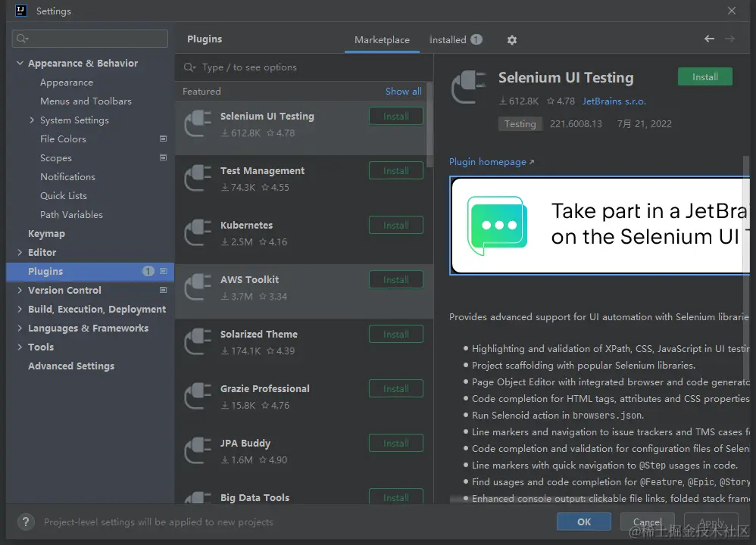Click the JPA Buddy plugin icon

click(x=198, y=450)
